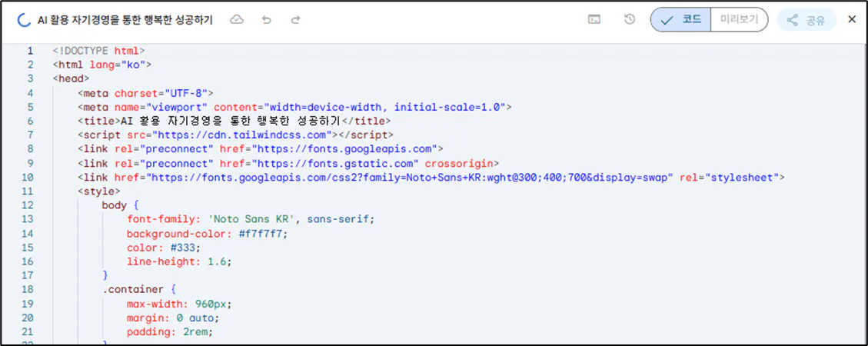Click line number 18 in gutter
Image resolution: width=868 pixels, height=346 pixels.
[28, 289]
